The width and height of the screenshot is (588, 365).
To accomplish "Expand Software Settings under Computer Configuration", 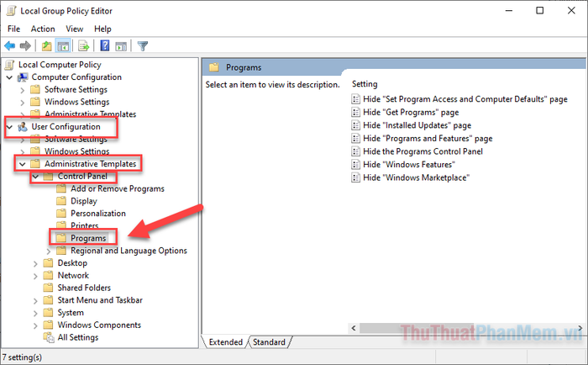I will [x=23, y=90].
